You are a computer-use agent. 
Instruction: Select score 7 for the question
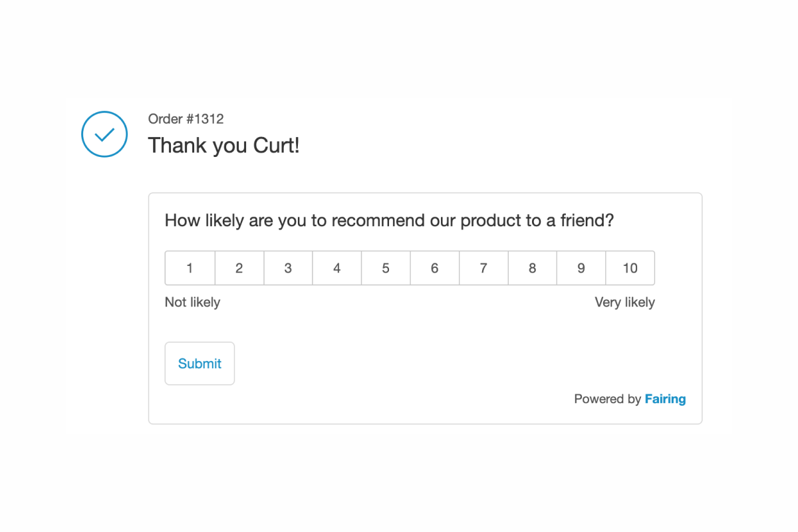click(x=483, y=268)
